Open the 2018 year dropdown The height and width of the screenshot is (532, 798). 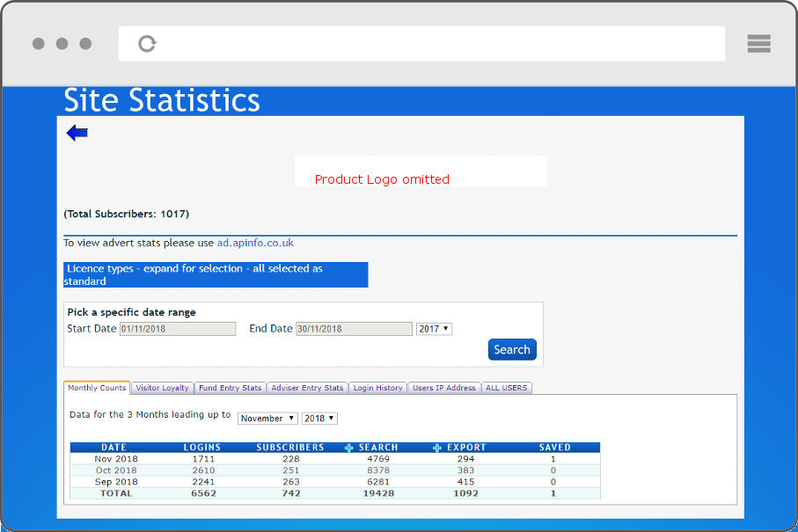coord(319,419)
